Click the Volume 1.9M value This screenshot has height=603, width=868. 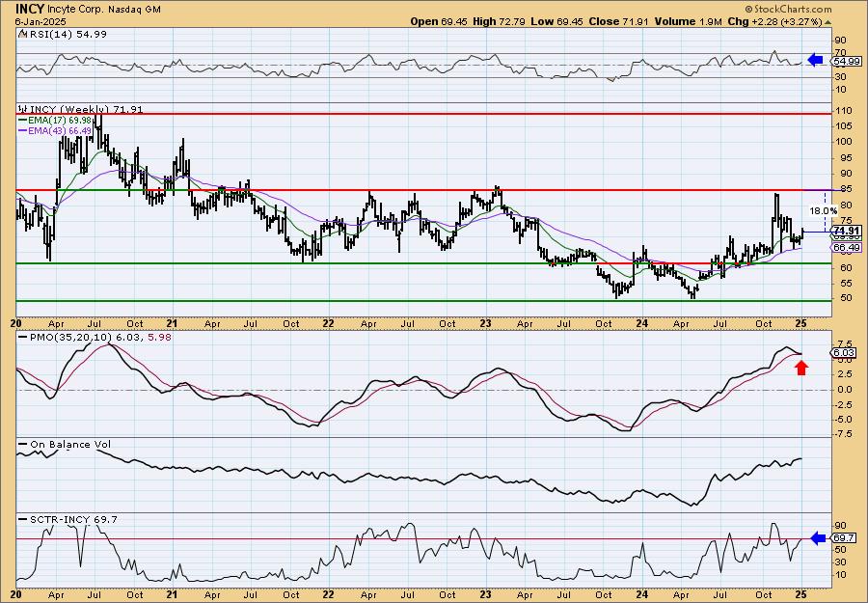[688, 21]
